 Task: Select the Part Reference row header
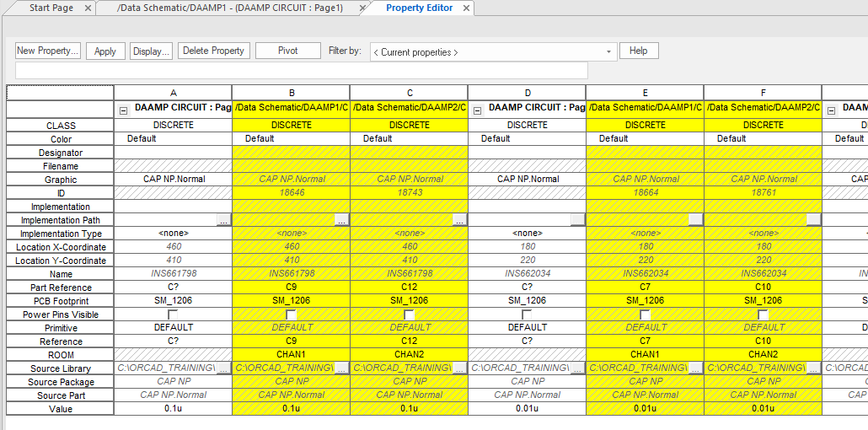[x=61, y=288]
